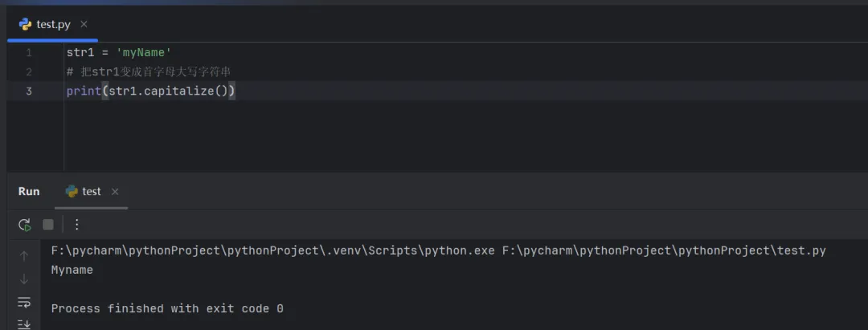Close the test run configuration tab
The width and height of the screenshot is (868, 330).
coord(115,191)
